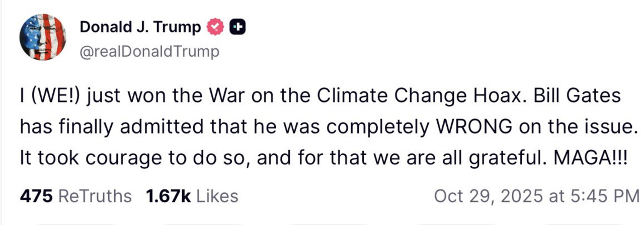Image resolution: width=644 pixels, height=225 pixels.
Task: Open the flag-painted profile avatar
Action: point(43,37)
